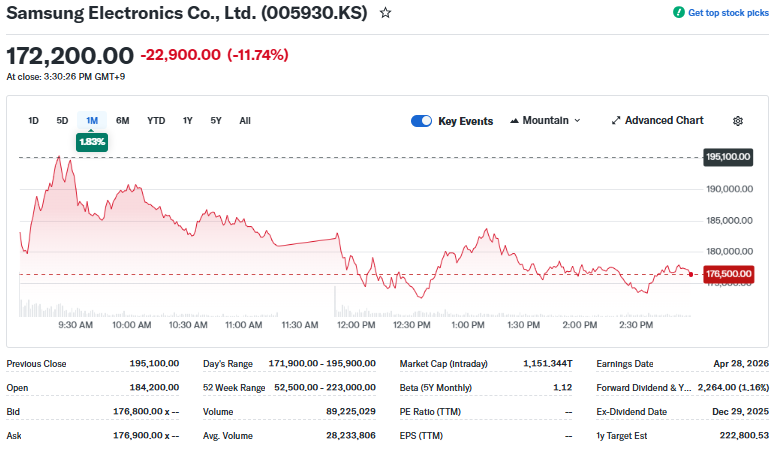Open the Get top stock picks link
Image resolution: width=782 pixels, height=456 pixels.
pos(728,13)
